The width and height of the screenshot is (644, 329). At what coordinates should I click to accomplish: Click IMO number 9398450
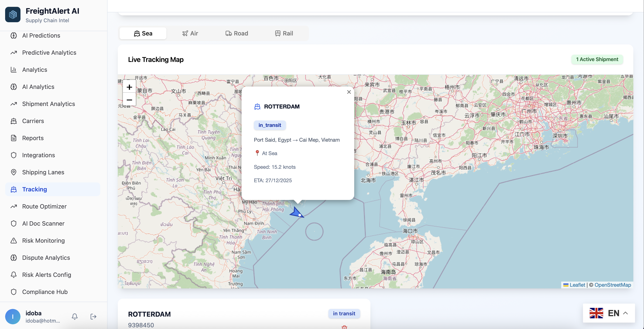click(141, 325)
